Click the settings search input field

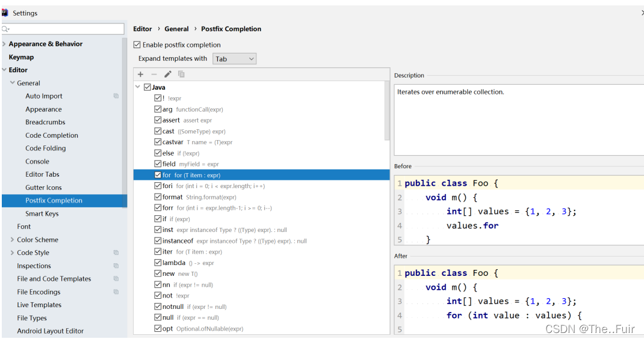pyautogui.click(x=63, y=29)
